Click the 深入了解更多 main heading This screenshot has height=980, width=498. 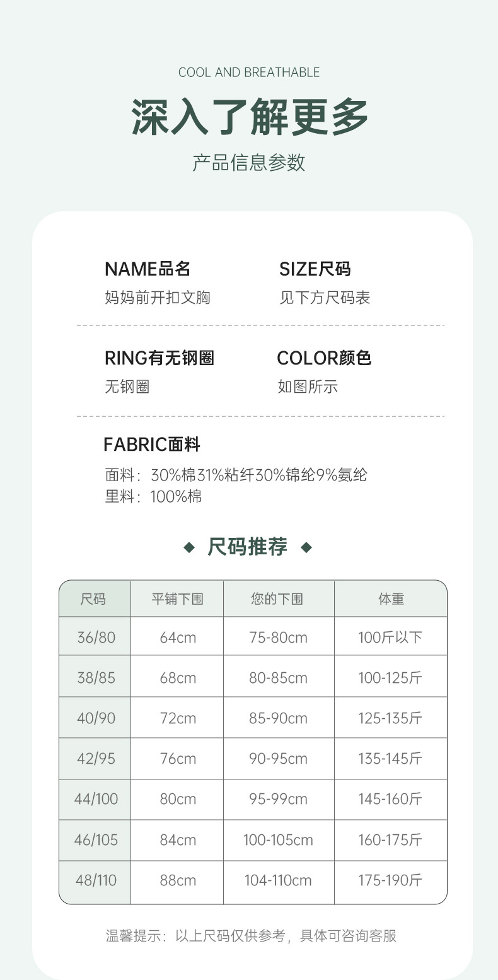coord(249,117)
